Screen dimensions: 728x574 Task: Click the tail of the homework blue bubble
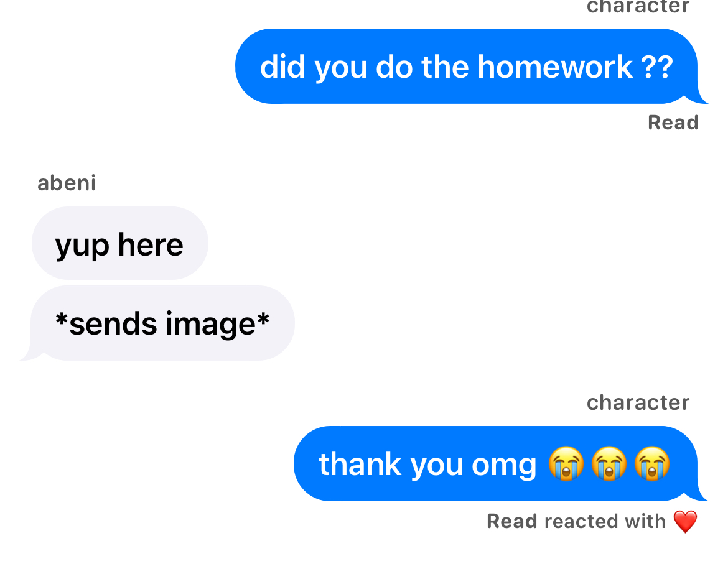click(696, 98)
